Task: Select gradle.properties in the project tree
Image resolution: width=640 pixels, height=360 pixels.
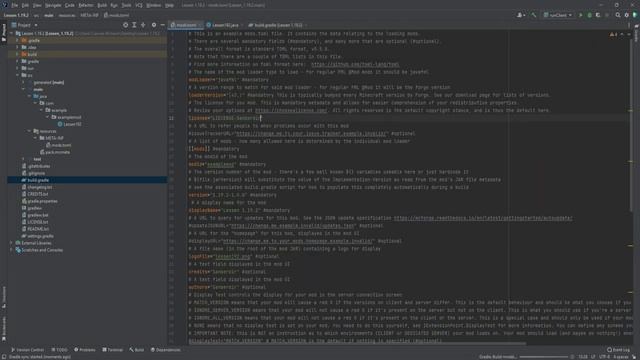Action: pyautogui.click(x=40, y=201)
